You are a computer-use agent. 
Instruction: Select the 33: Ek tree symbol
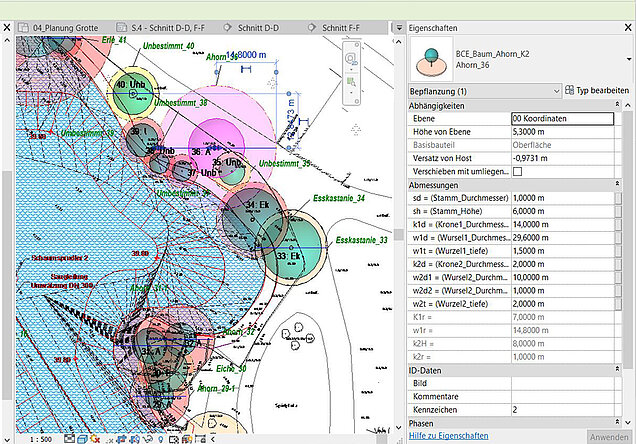[x=291, y=248]
